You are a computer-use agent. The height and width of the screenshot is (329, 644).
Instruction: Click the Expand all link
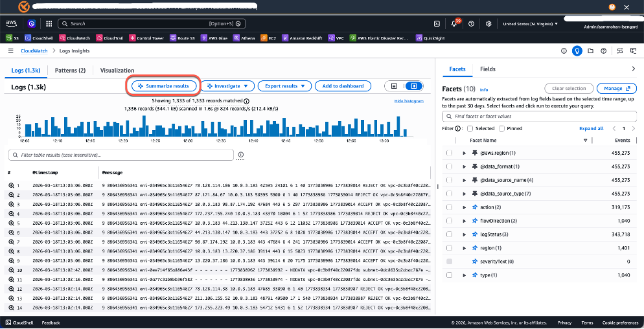tap(592, 129)
